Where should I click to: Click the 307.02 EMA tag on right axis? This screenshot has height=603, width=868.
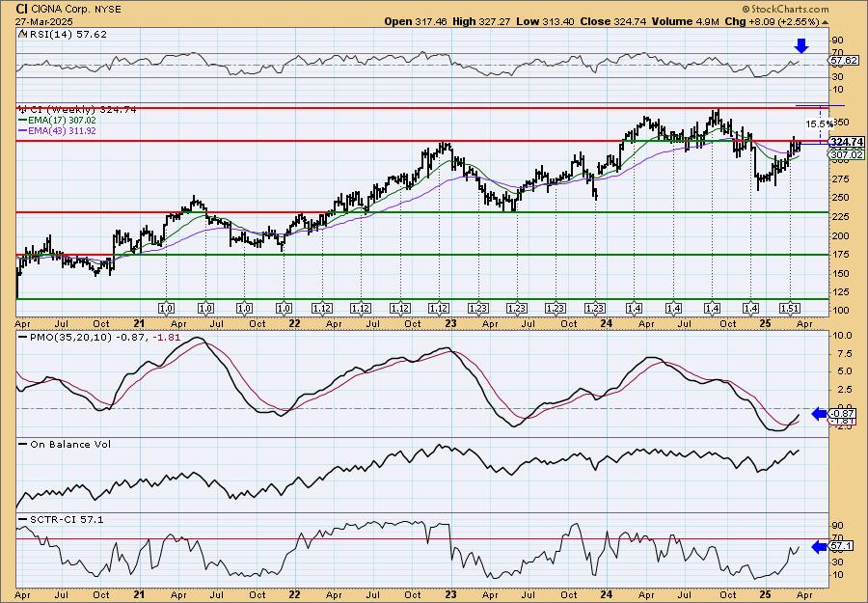pyautogui.click(x=848, y=155)
